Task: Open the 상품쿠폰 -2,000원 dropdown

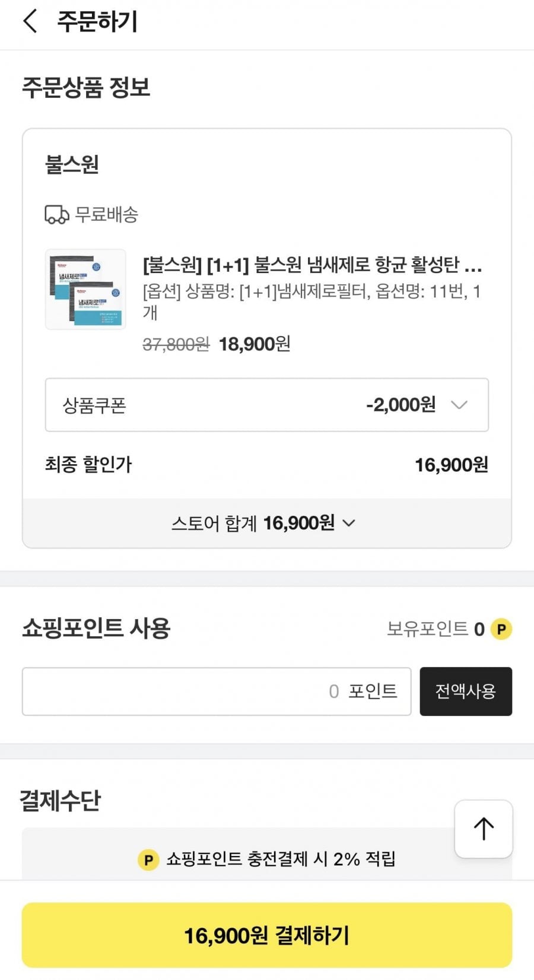Action: pos(266,405)
